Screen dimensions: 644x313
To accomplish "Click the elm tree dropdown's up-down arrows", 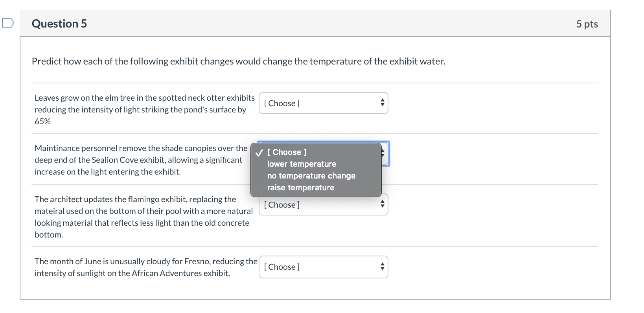I will click(382, 103).
